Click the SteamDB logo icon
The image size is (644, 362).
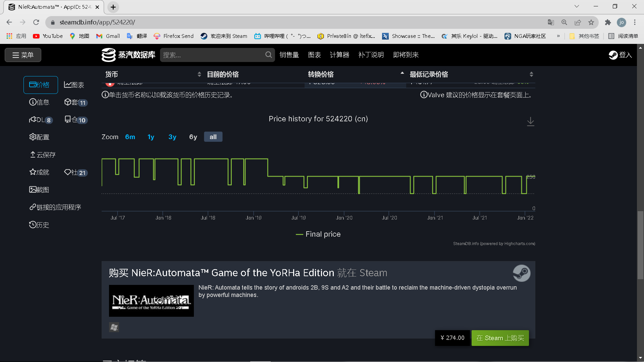coord(108,55)
